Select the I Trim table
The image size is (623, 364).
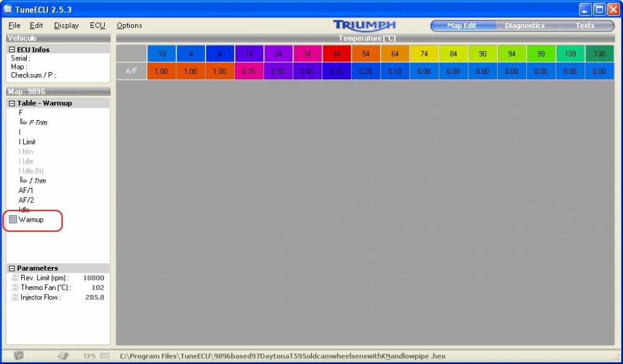click(37, 180)
